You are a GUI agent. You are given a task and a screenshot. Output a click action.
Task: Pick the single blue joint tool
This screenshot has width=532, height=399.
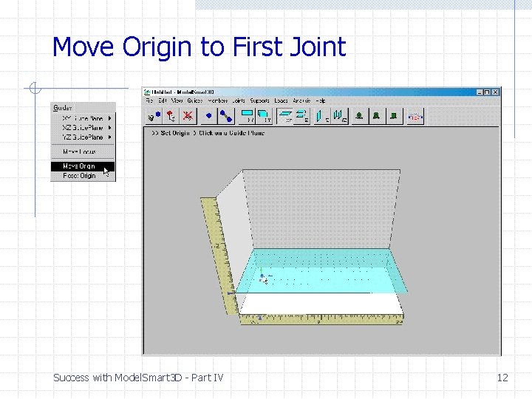208,116
